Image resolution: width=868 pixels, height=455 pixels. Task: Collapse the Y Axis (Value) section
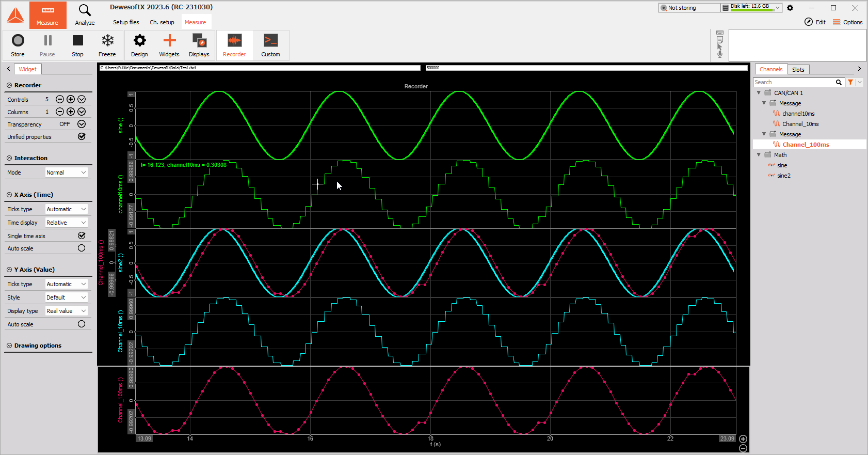point(9,270)
